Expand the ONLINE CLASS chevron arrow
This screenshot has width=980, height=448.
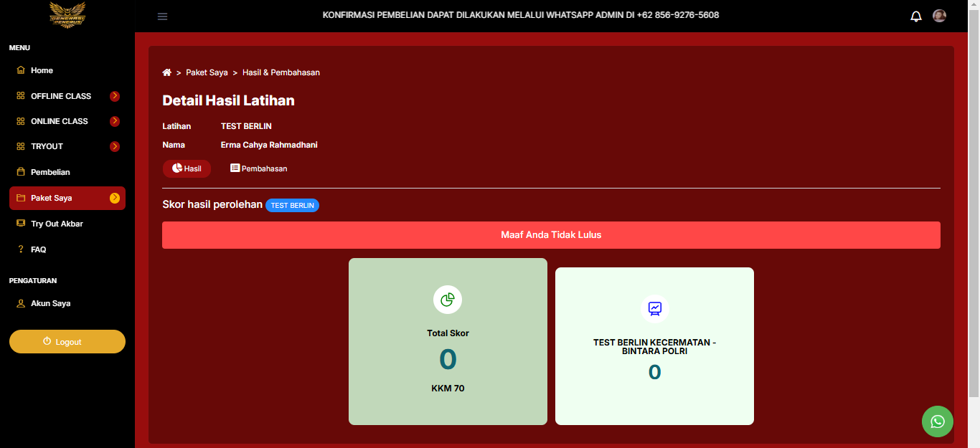point(115,121)
